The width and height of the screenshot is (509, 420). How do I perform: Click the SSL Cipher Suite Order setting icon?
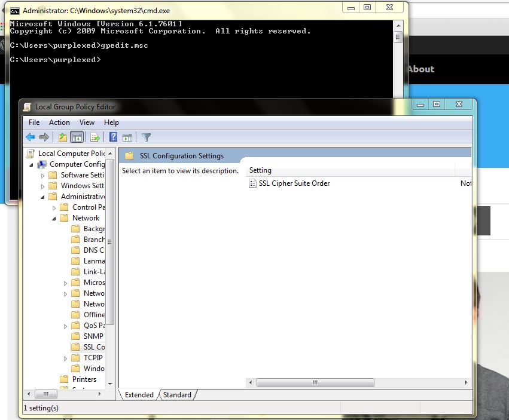click(x=253, y=183)
